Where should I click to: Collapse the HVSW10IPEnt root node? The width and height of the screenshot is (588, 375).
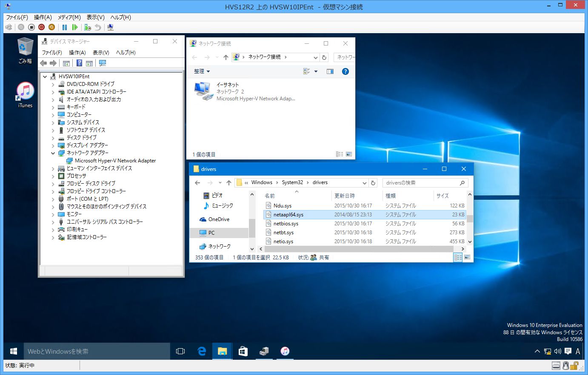(45, 77)
